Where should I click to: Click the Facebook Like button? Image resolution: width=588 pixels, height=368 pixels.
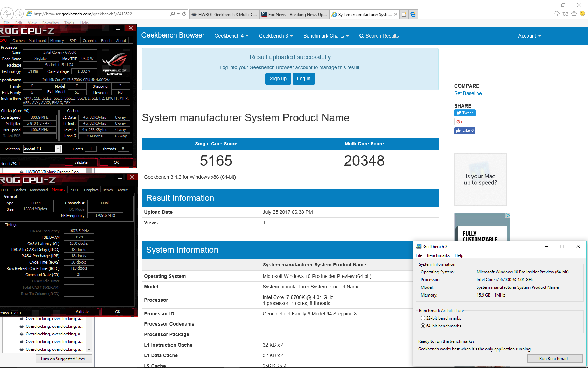(465, 130)
